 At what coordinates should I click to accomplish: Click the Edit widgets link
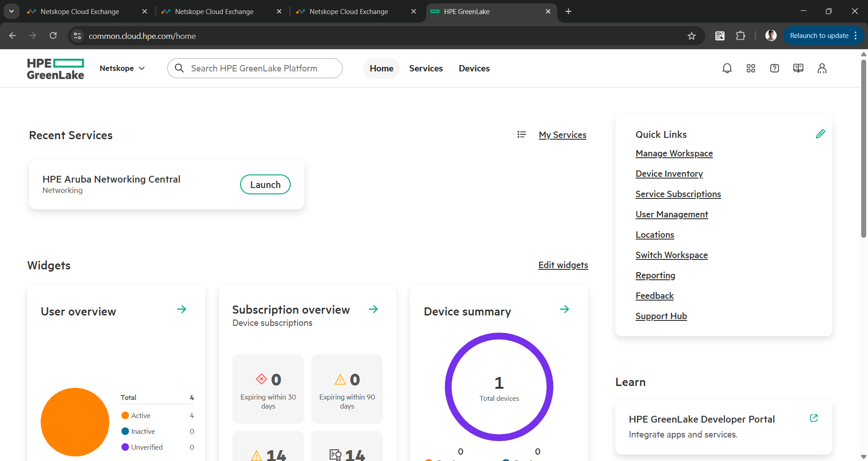click(x=563, y=265)
